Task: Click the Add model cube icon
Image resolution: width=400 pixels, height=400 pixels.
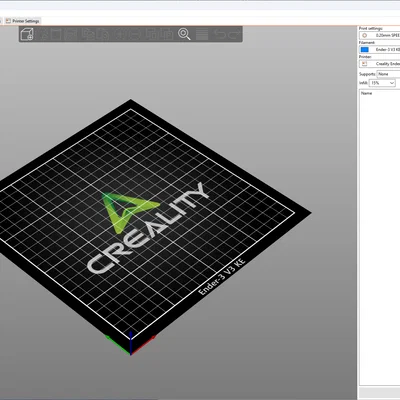Action: pyautogui.click(x=27, y=34)
